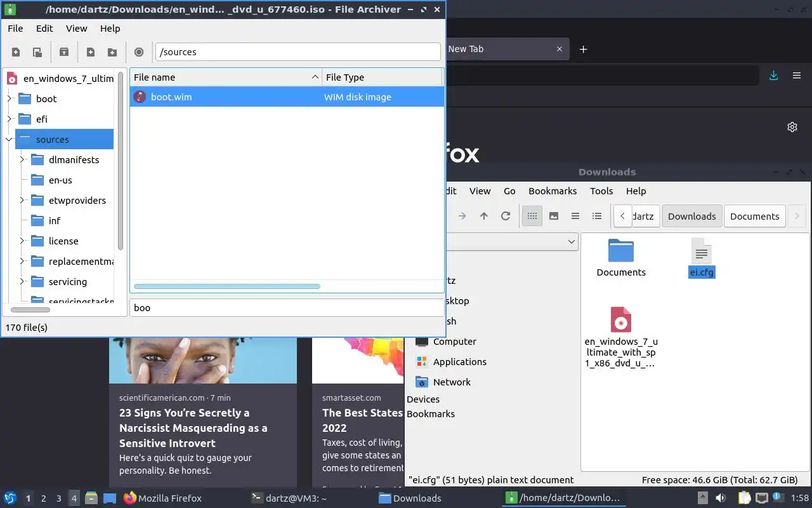Click Documents path bar button
Viewport: 812px width, 508px height.
[754, 216]
